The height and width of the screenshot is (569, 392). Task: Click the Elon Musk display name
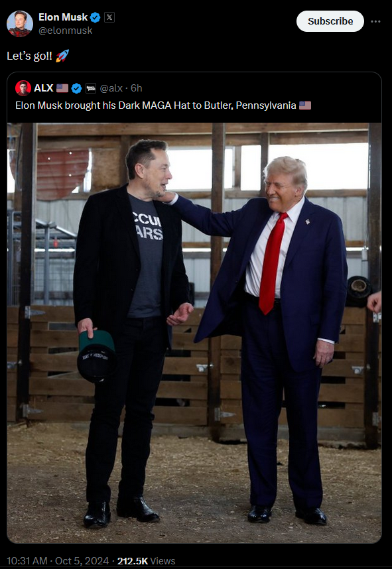pos(63,17)
